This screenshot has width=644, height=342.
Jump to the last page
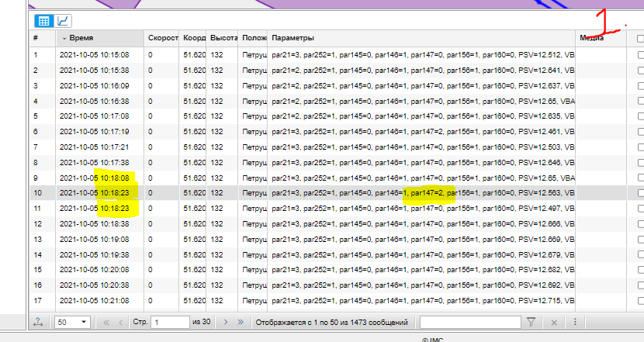click(241, 322)
